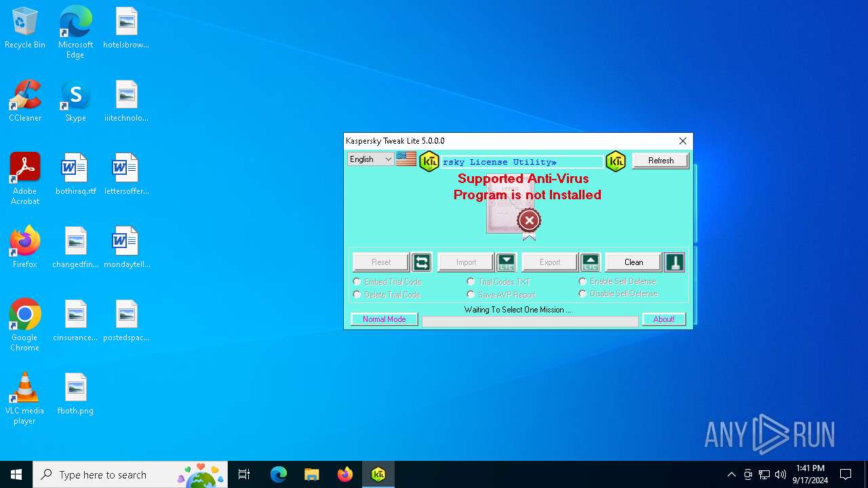Image resolution: width=868 pixels, height=488 pixels.
Task: Toggle the Normal Mode button
Action: [x=384, y=319]
